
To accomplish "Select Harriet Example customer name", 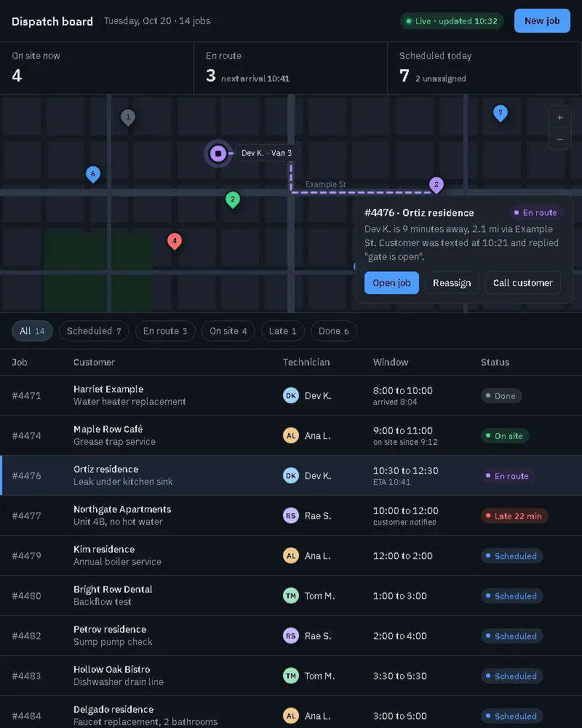I will pos(108,389).
